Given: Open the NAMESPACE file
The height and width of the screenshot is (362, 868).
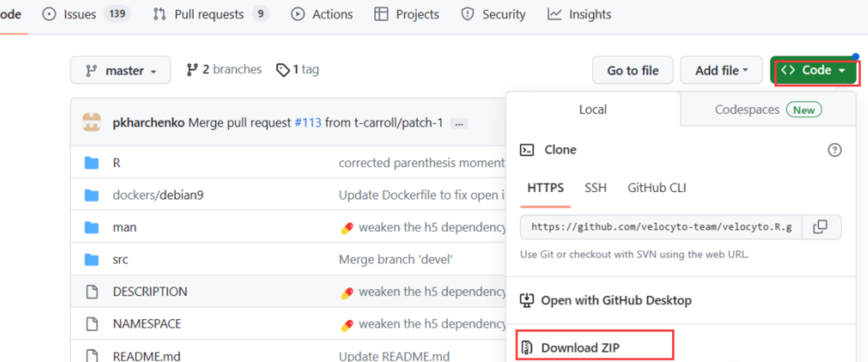Looking at the screenshot, I should (147, 324).
